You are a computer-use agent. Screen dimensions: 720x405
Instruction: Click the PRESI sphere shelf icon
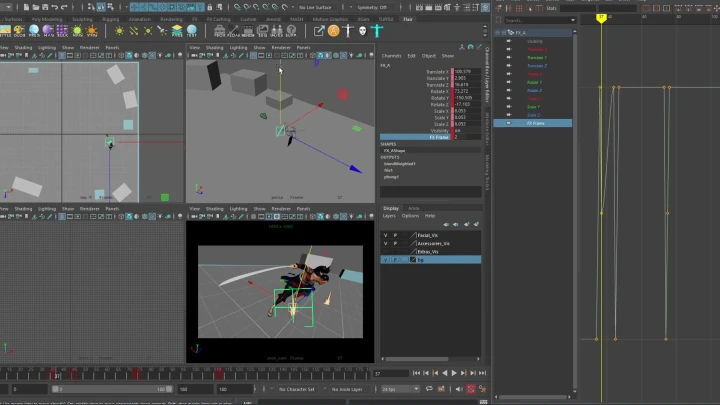tap(34, 31)
